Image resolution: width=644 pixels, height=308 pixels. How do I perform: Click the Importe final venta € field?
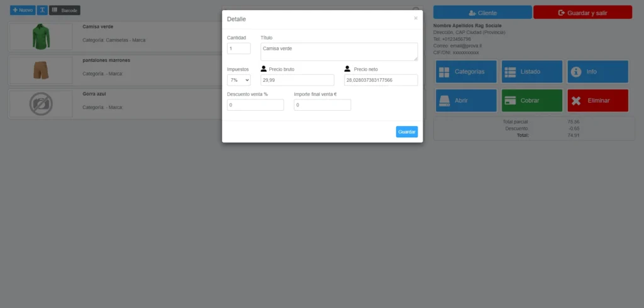[x=323, y=105]
